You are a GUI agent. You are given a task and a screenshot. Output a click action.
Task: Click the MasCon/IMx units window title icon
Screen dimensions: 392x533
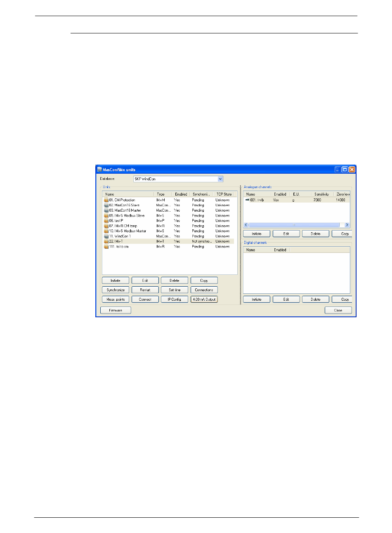click(99, 170)
